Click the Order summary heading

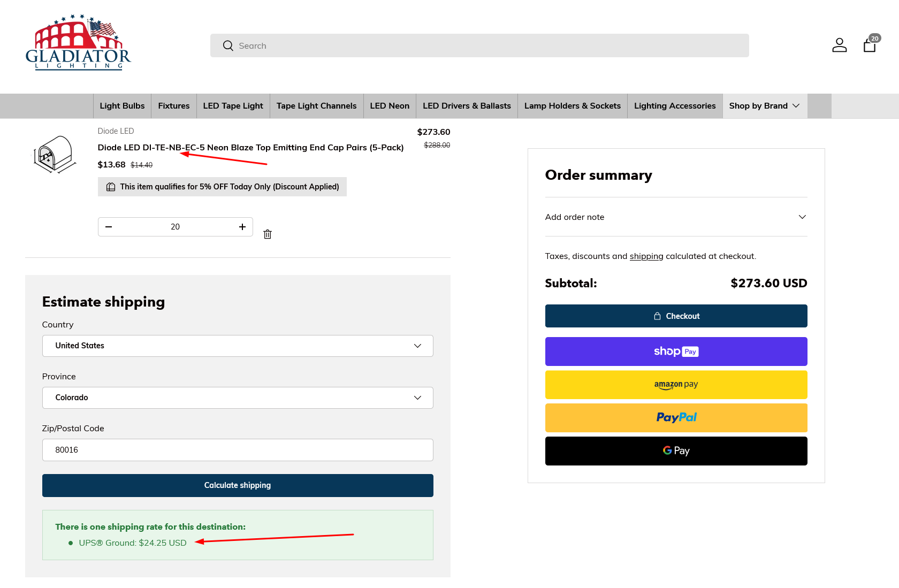point(598,175)
